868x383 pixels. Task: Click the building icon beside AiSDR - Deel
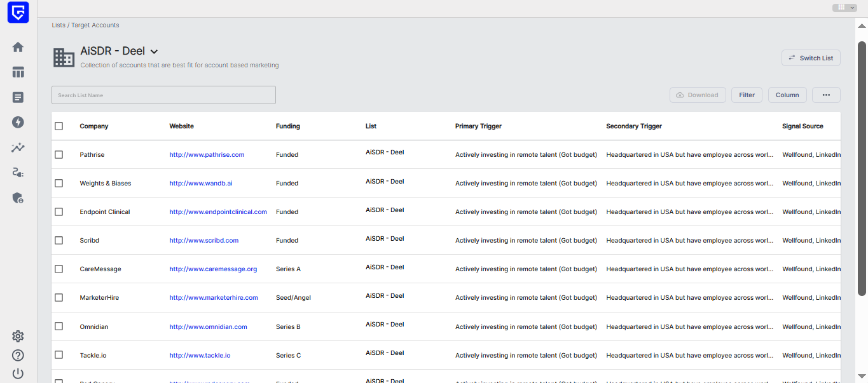[64, 57]
